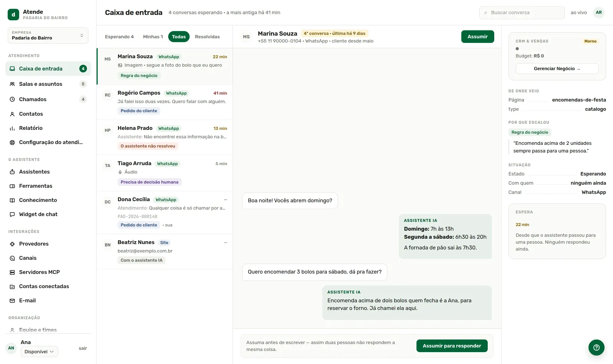This screenshot has height=364, width=613.
Task: Select the Todas tab
Action: (x=179, y=37)
